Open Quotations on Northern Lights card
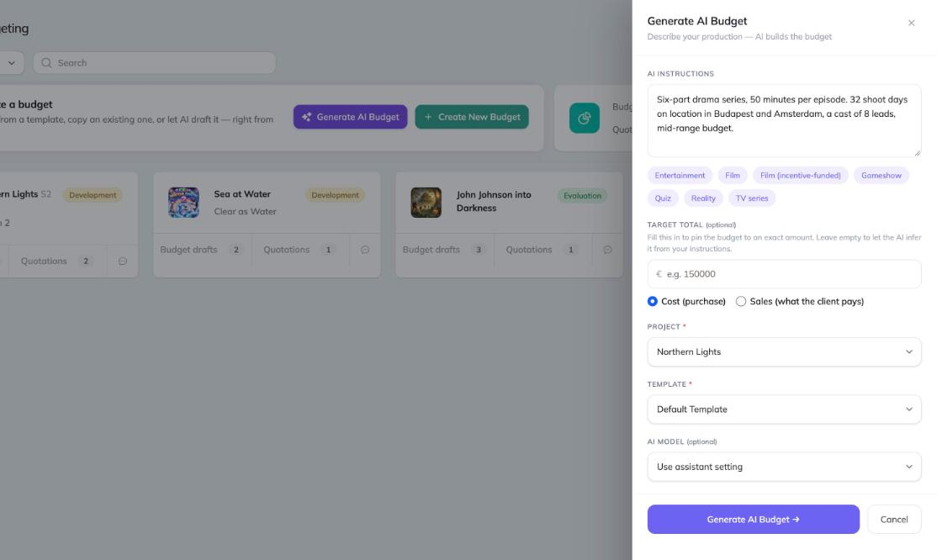 coord(57,261)
